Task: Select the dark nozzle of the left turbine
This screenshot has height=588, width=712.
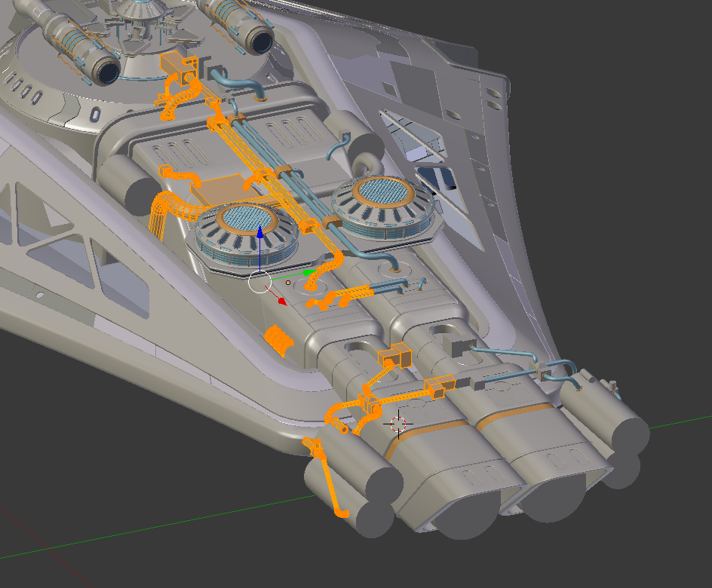Action: 107,72
